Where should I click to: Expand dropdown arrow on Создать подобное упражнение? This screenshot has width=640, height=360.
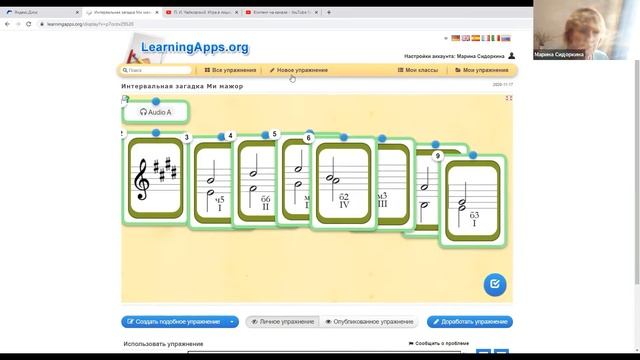pos(232,322)
